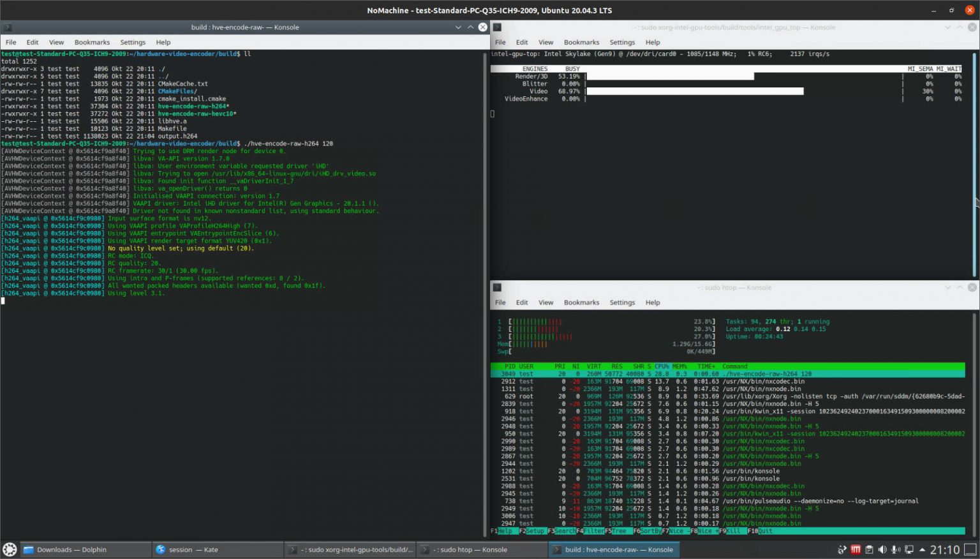980x559 pixels.
Task: Click F10 Quit in htop function bar
Action: tap(760, 531)
